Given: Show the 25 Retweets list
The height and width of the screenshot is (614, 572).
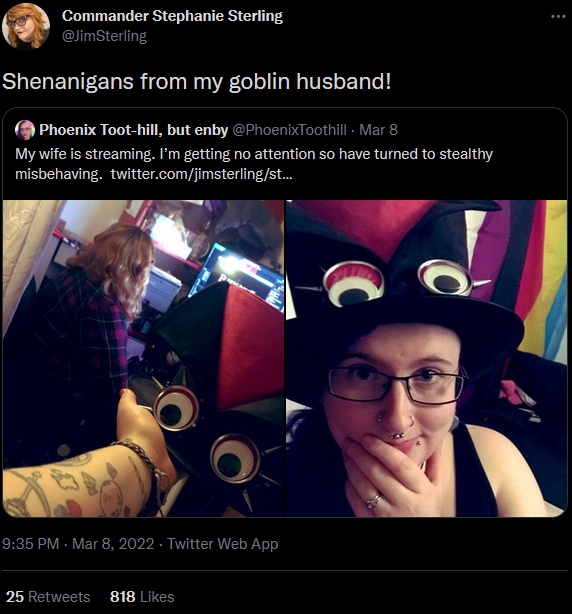Looking at the screenshot, I should coord(48,597).
